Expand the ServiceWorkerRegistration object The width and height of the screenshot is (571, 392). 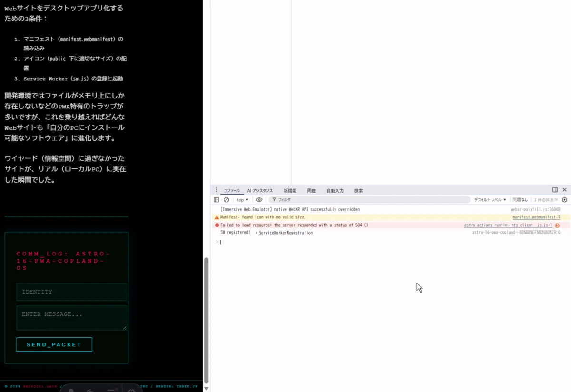coord(256,233)
